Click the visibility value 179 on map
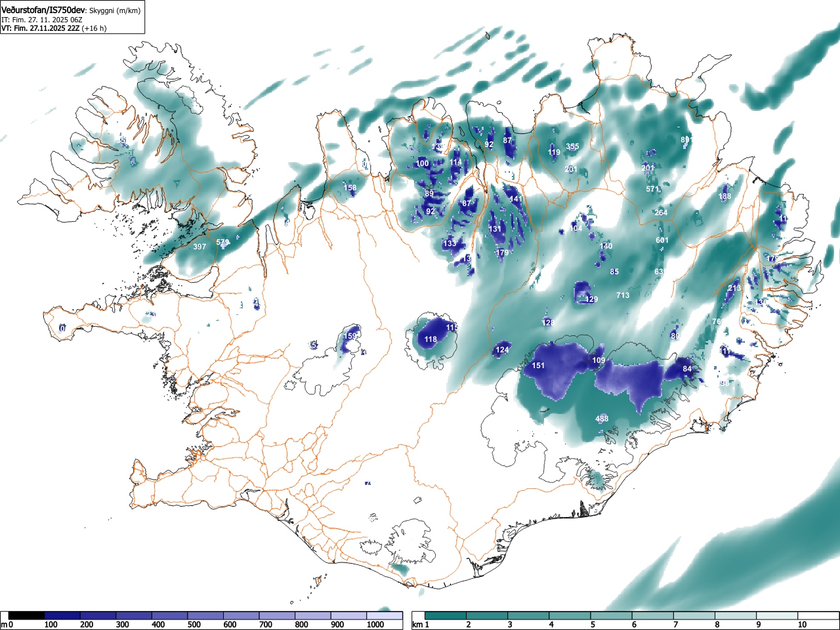Viewport: 840px width, 630px height. tap(502, 253)
